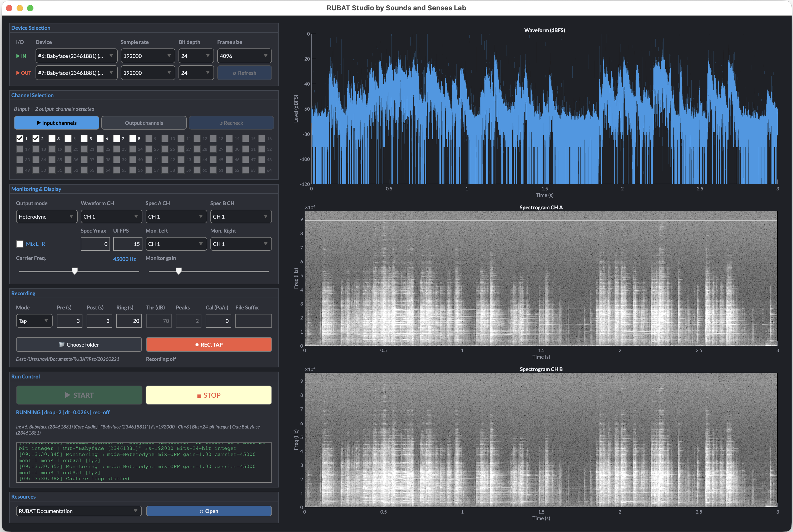The image size is (793, 532).
Task: Open the Sample rate dropdown
Action: tap(148, 56)
